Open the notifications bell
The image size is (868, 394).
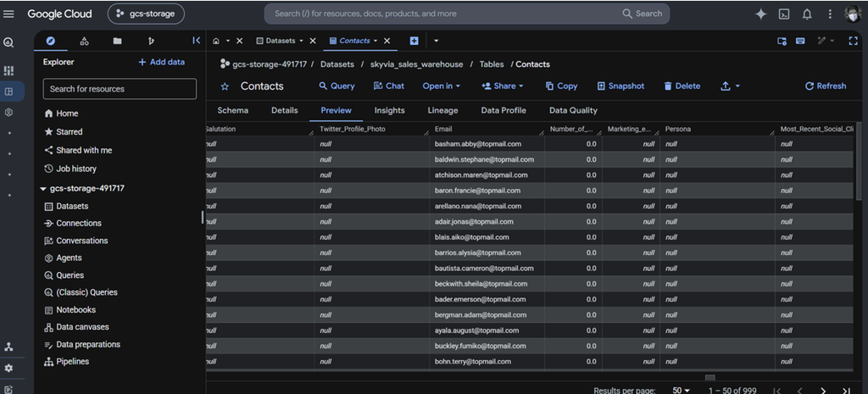click(x=807, y=14)
